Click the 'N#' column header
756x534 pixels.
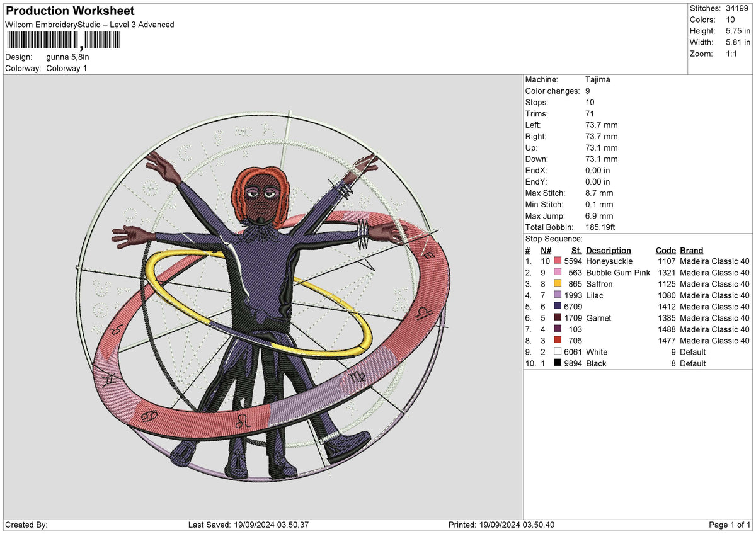click(546, 250)
